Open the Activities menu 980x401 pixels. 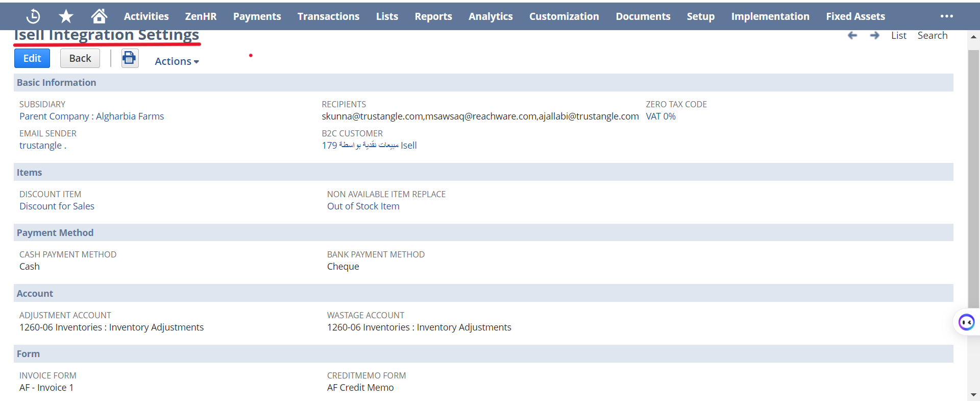pyautogui.click(x=146, y=16)
